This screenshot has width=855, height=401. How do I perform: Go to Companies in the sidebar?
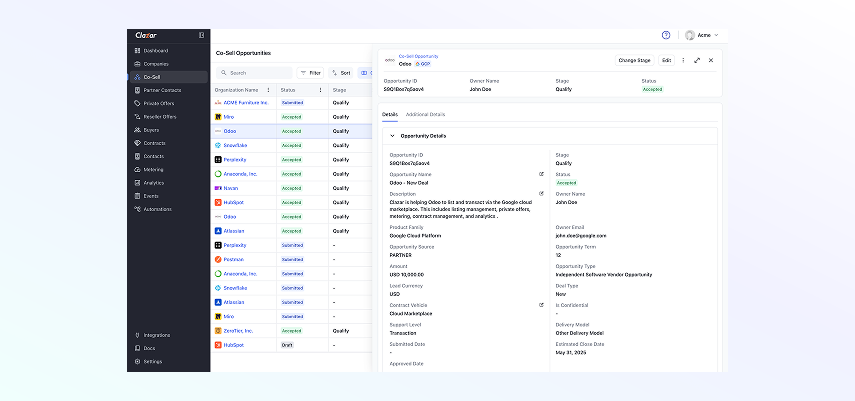[168, 64]
